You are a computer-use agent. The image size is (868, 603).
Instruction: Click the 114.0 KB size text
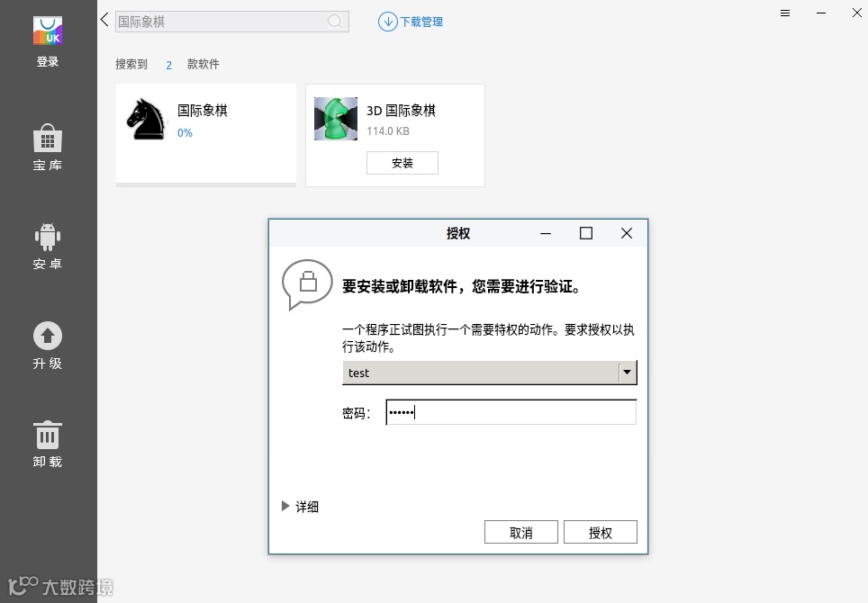[x=388, y=131]
